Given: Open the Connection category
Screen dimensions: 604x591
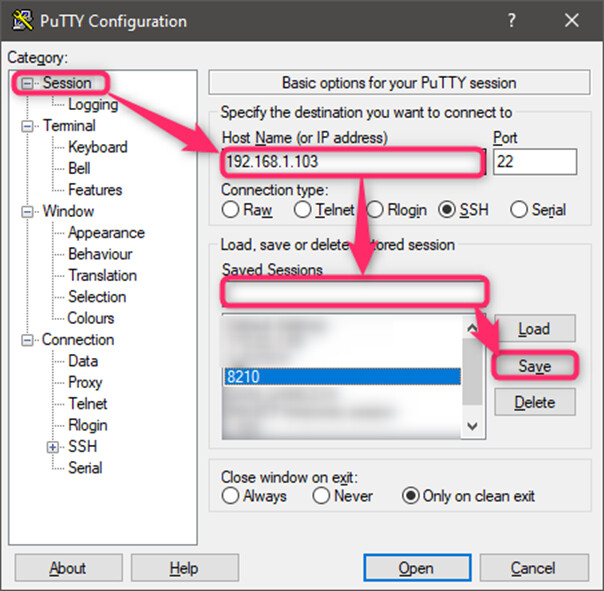Looking at the screenshot, I should pos(78,340).
